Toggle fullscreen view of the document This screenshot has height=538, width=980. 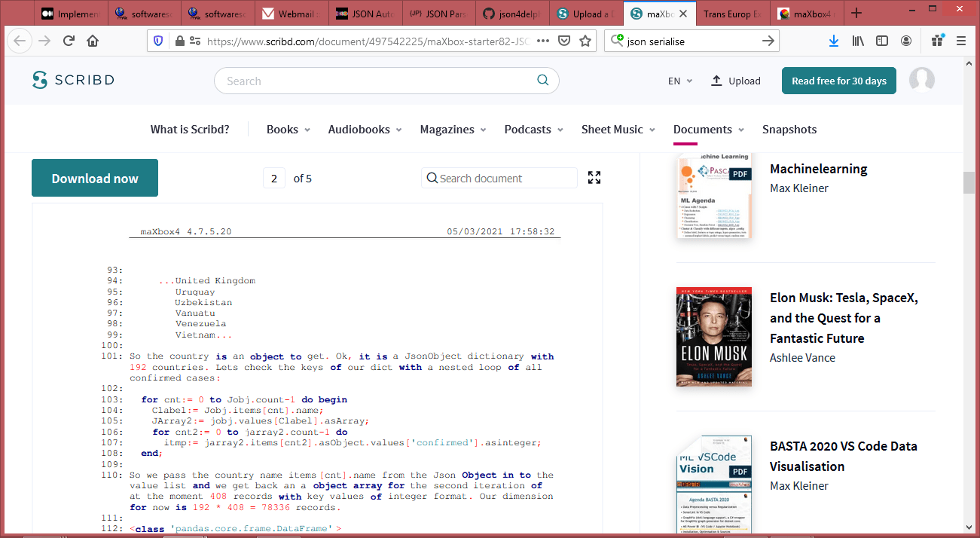click(x=594, y=178)
